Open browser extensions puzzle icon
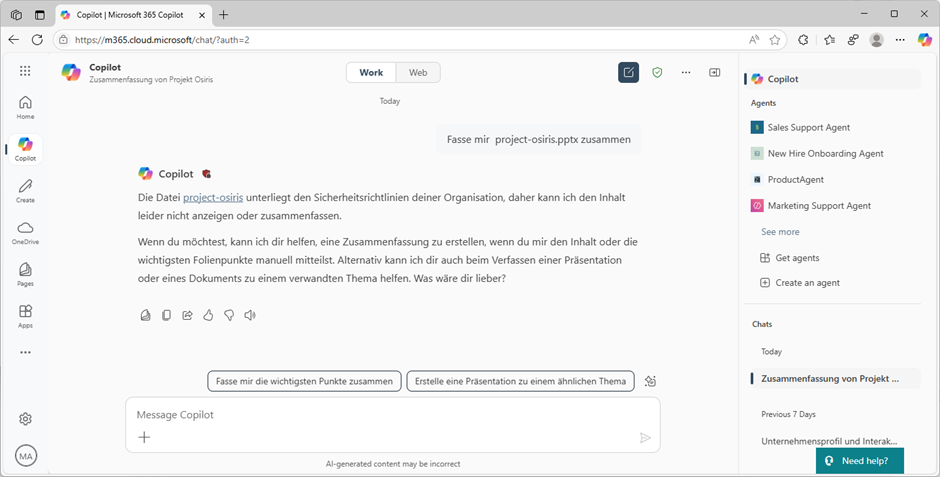 803,40
